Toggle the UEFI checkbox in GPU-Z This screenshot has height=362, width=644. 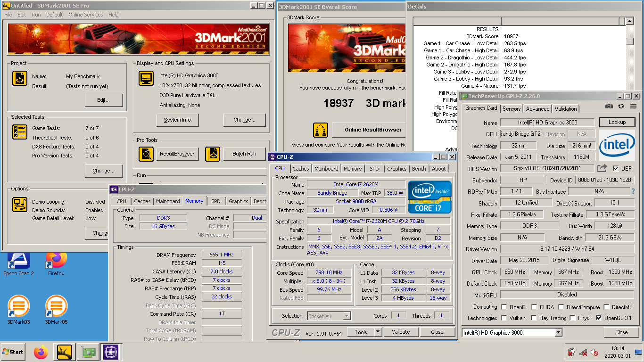(616, 168)
